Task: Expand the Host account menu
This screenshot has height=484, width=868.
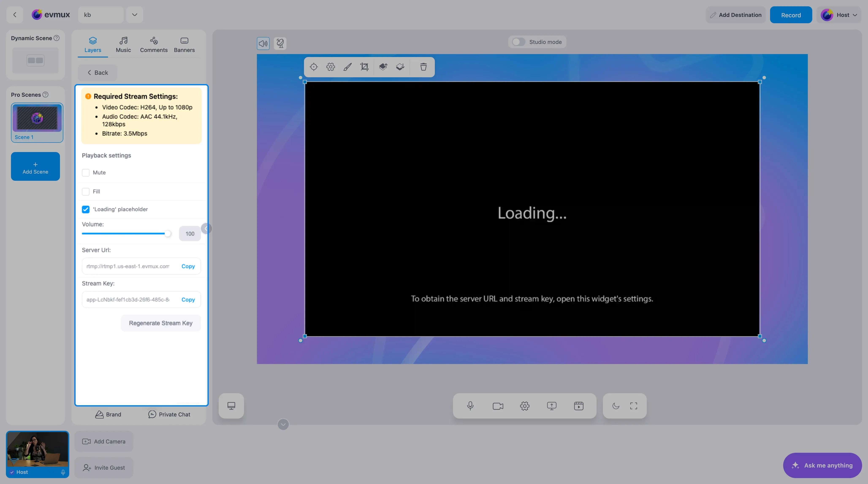Action: coord(839,15)
